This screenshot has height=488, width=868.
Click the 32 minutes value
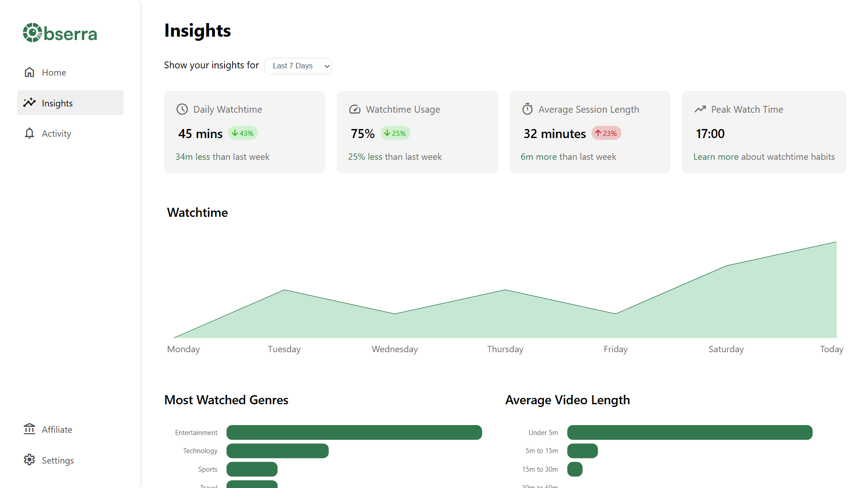[554, 134]
